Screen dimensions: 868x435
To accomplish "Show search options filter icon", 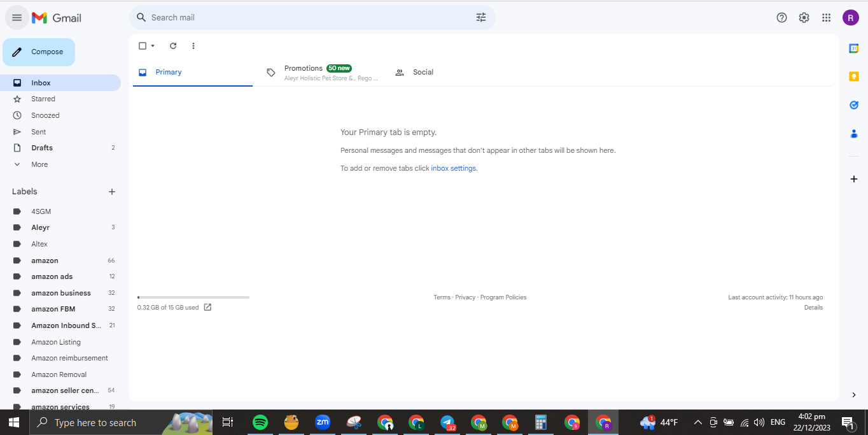I will click(x=481, y=18).
